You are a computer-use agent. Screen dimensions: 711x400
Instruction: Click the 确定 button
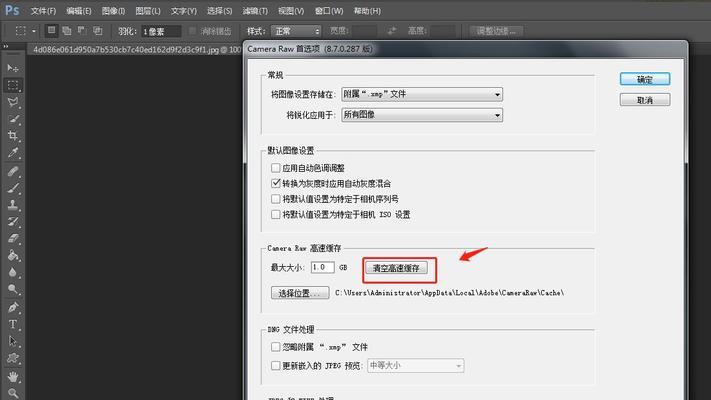(x=645, y=79)
